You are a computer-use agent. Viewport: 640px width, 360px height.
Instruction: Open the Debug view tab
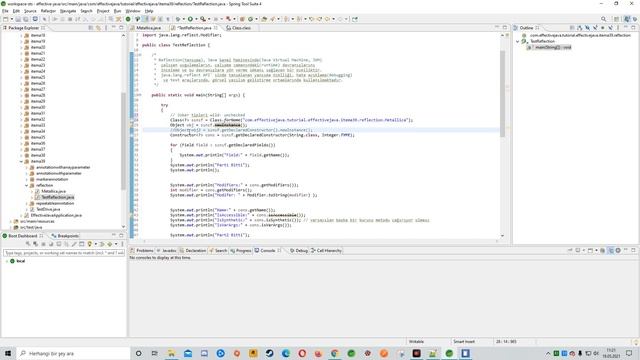click(299, 250)
